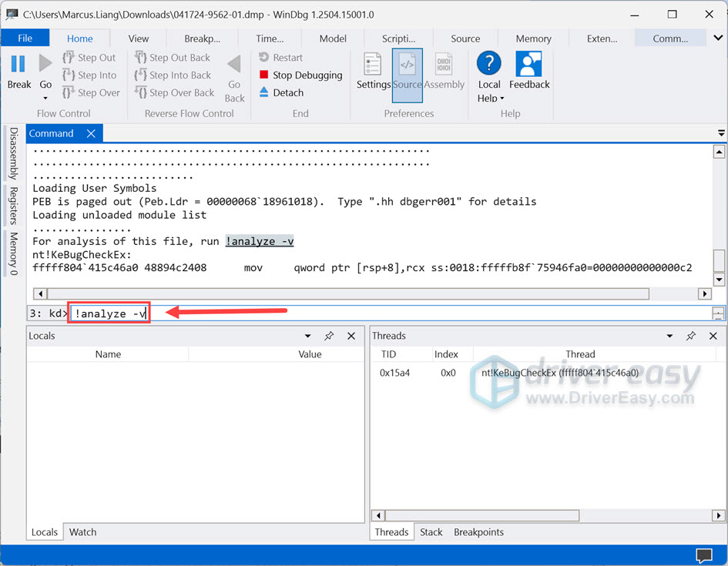Click Step Into Back

click(173, 75)
